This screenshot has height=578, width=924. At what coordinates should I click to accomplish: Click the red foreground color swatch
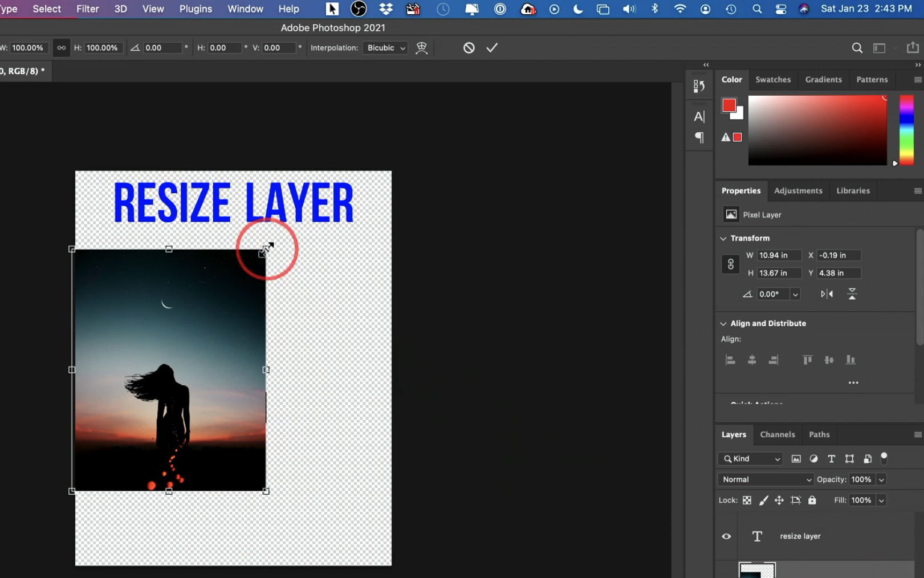(728, 105)
